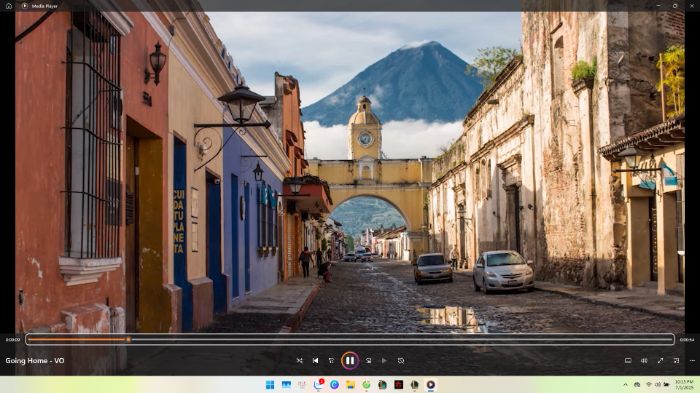
Task: Open the subtitles and captions menu
Action: (628, 360)
